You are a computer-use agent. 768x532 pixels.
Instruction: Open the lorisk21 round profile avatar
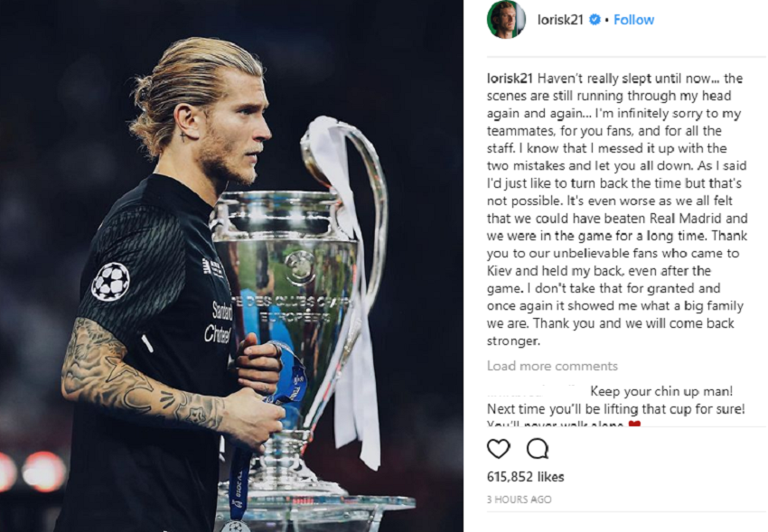click(x=506, y=20)
